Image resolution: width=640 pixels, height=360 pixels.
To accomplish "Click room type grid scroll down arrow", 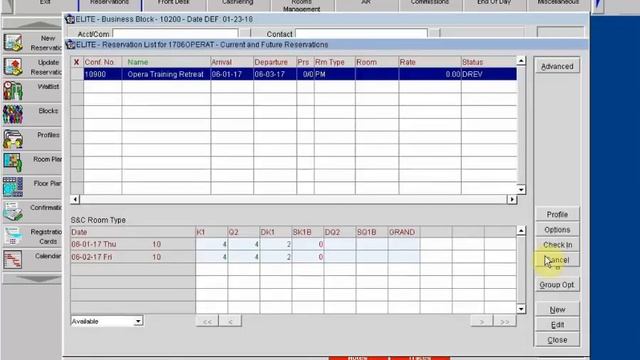I will pos(521,309).
